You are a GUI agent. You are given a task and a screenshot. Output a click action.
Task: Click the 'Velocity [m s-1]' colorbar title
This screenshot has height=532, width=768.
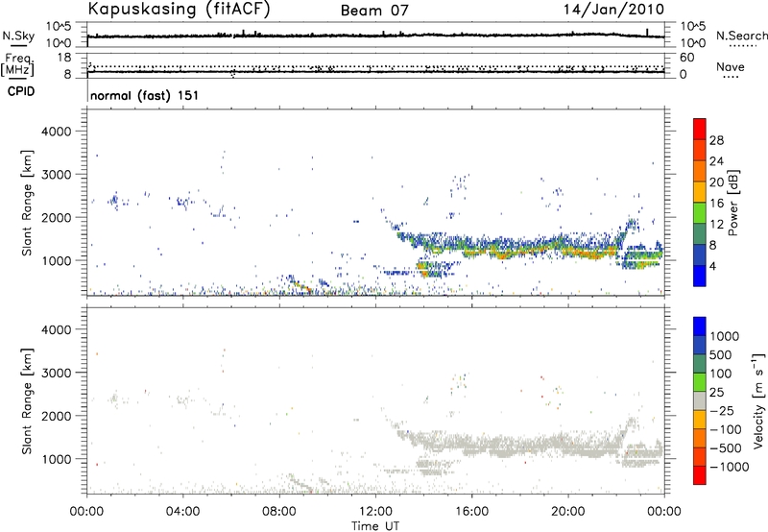pos(758,400)
